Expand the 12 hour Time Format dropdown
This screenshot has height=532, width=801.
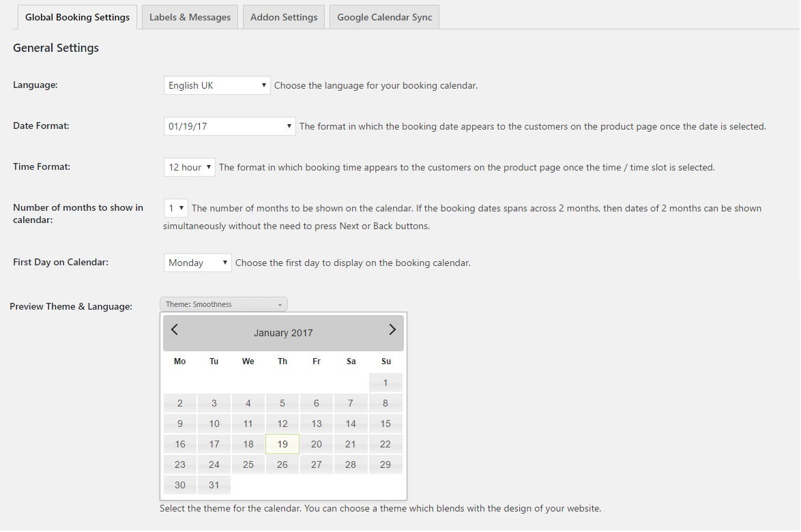189,166
